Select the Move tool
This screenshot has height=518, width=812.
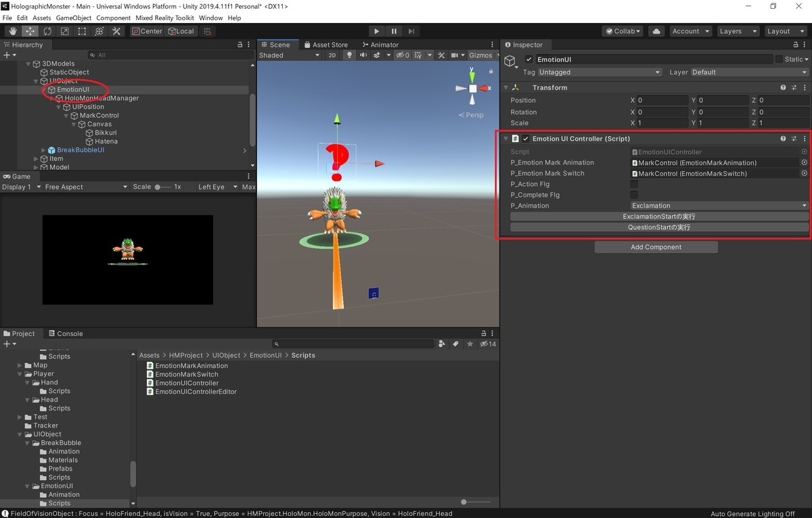pyautogui.click(x=30, y=31)
